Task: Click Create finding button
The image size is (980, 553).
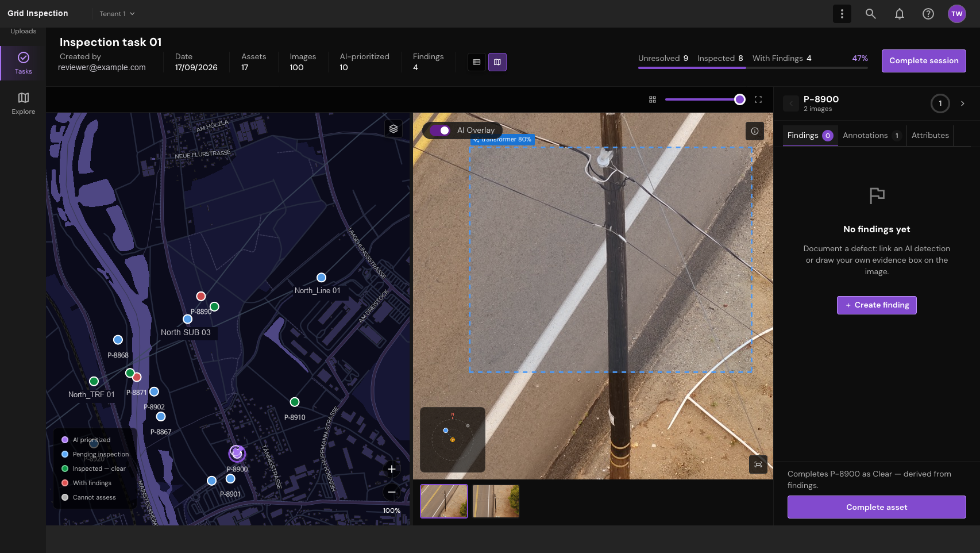Action: [876, 305]
